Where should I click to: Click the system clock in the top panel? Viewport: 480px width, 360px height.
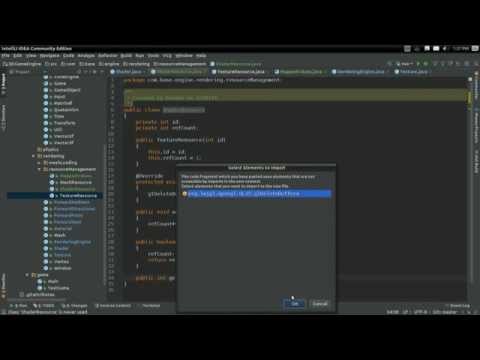461,49
